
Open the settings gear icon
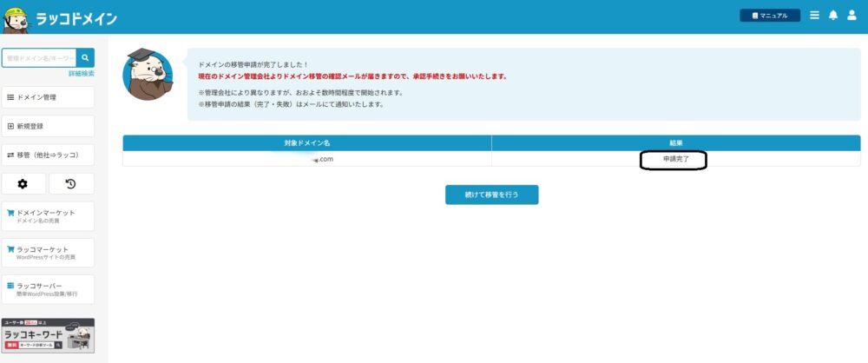(x=23, y=183)
